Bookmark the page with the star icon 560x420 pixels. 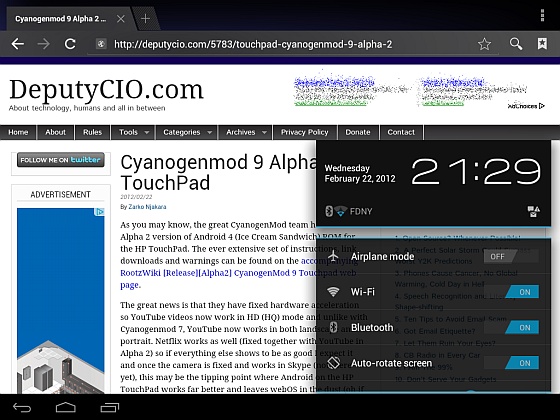[484, 44]
